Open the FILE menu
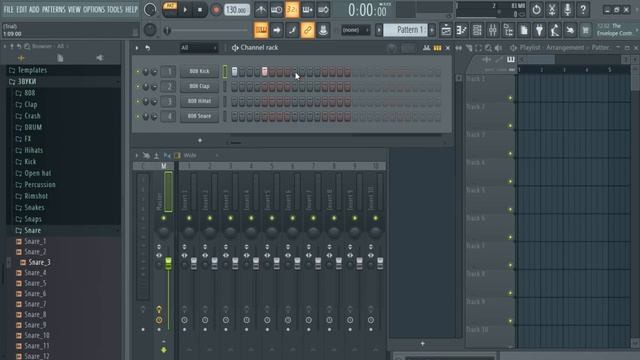 tap(9, 9)
